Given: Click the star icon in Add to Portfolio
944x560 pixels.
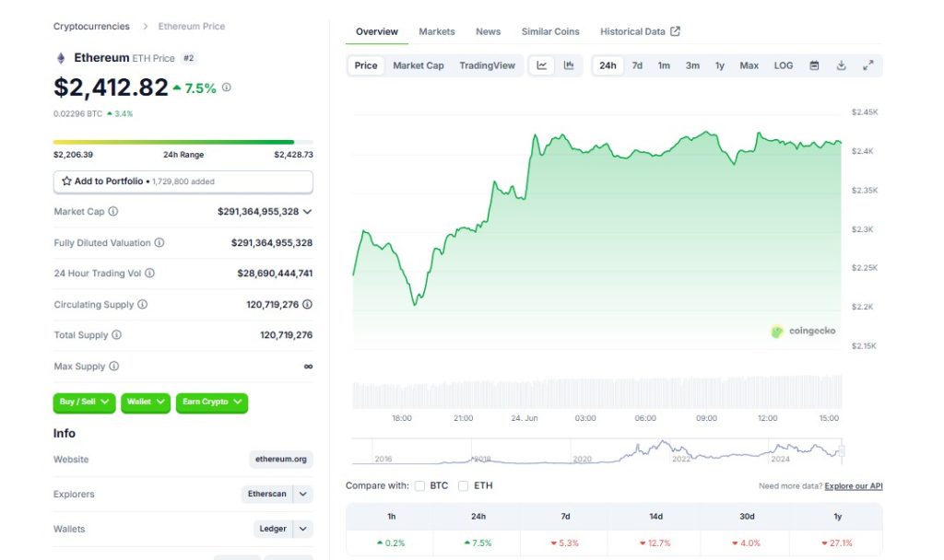Looking at the screenshot, I should coord(66,181).
